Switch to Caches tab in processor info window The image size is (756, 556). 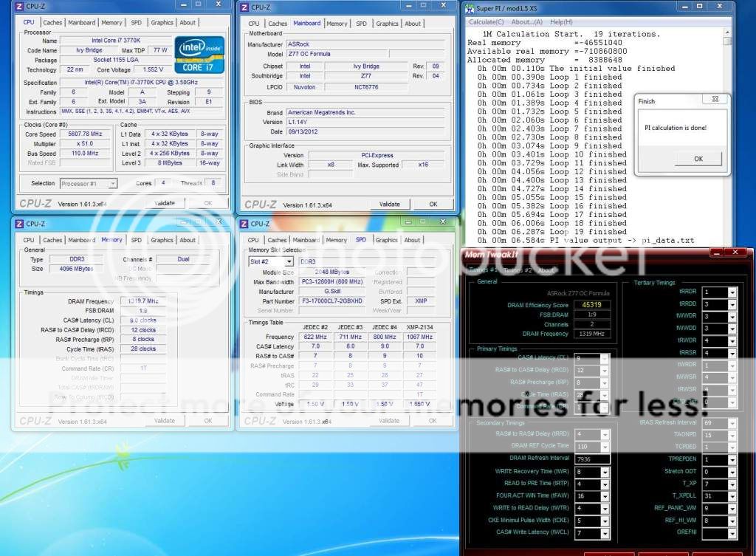(x=52, y=23)
